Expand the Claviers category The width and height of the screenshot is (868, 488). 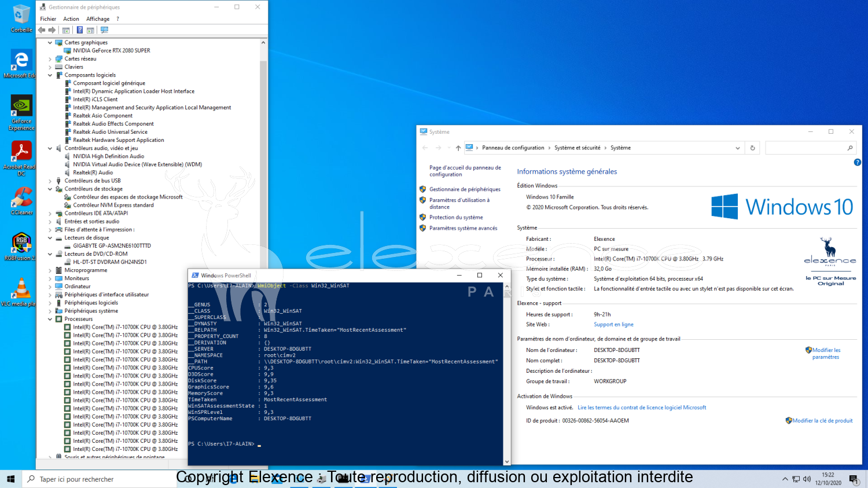point(50,67)
